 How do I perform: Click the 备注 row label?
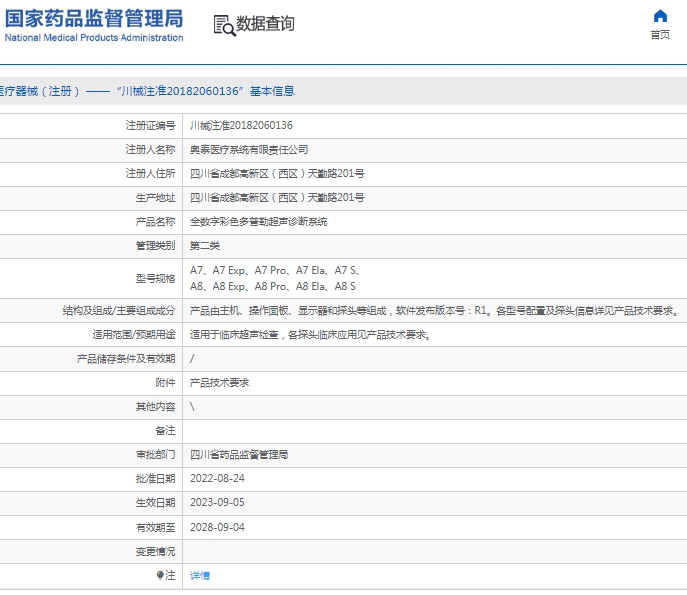[x=165, y=431]
